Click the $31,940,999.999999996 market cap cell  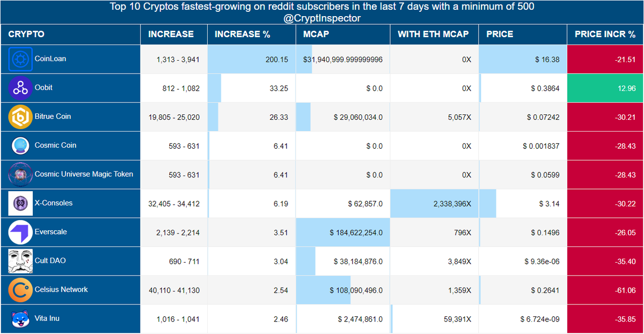(x=343, y=60)
